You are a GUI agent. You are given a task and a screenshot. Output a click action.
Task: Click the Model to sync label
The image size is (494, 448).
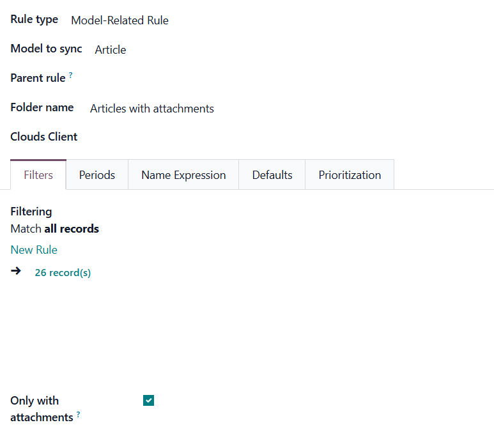coord(46,49)
